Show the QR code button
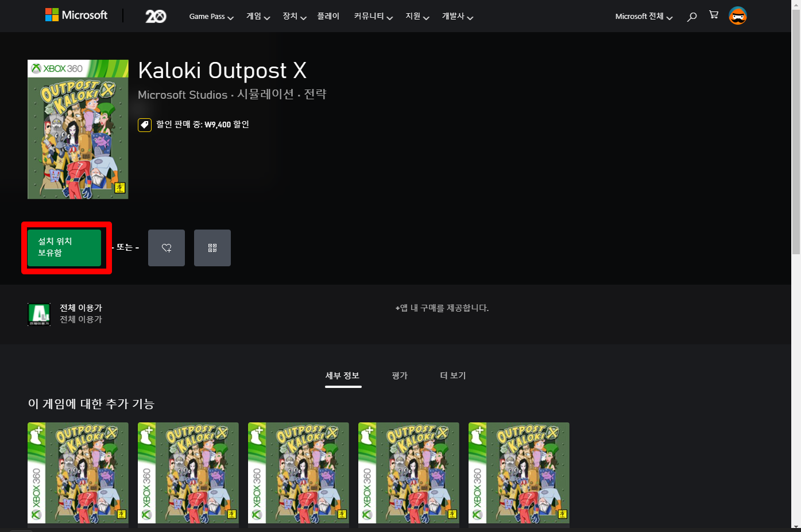The height and width of the screenshot is (532, 801). click(x=212, y=248)
